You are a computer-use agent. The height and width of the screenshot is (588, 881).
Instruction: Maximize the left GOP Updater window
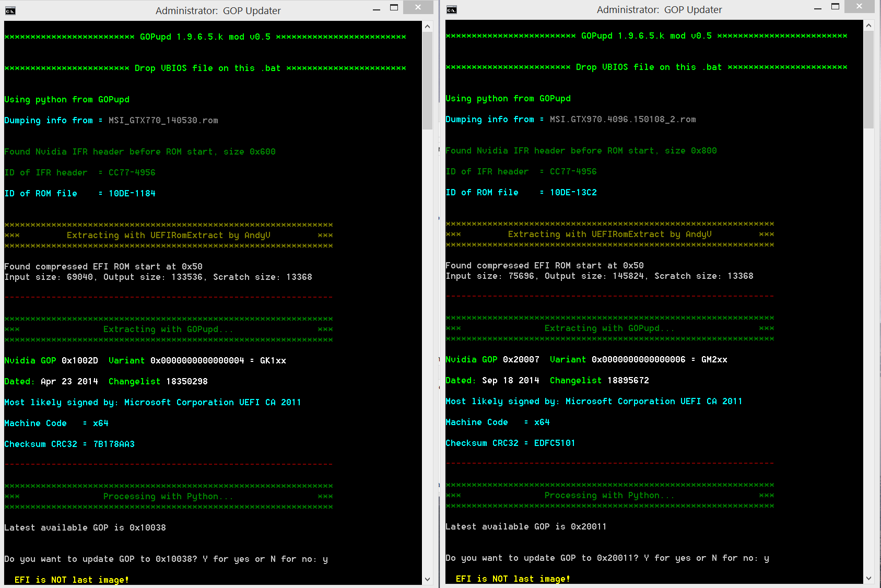coord(394,8)
